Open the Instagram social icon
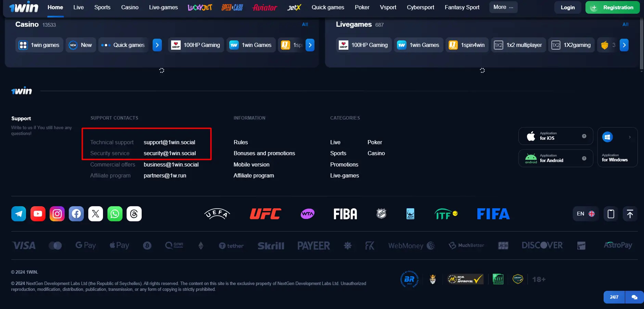This screenshot has width=644, height=309. [57, 214]
